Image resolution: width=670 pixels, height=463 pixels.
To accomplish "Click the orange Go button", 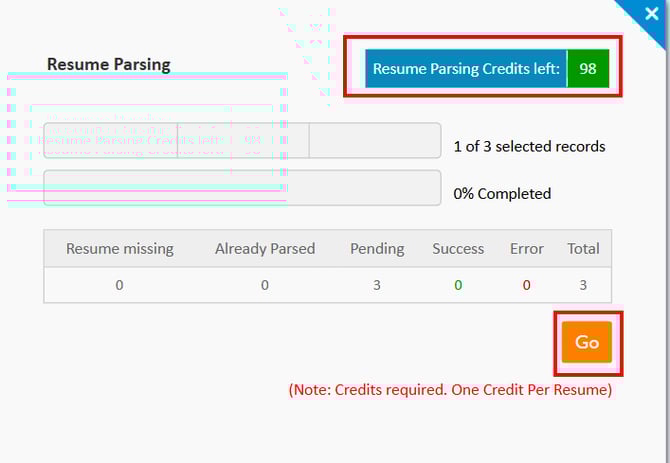I will (x=587, y=342).
